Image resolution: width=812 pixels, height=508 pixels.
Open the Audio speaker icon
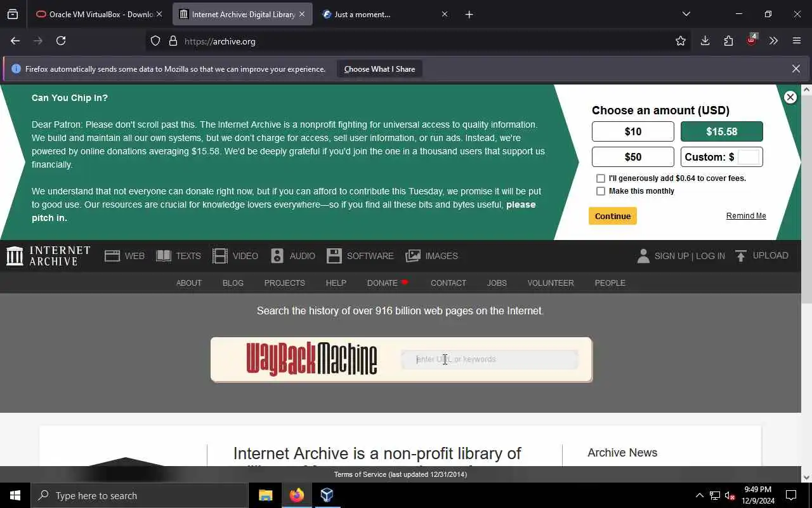pyautogui.click(x=277, y=256)
